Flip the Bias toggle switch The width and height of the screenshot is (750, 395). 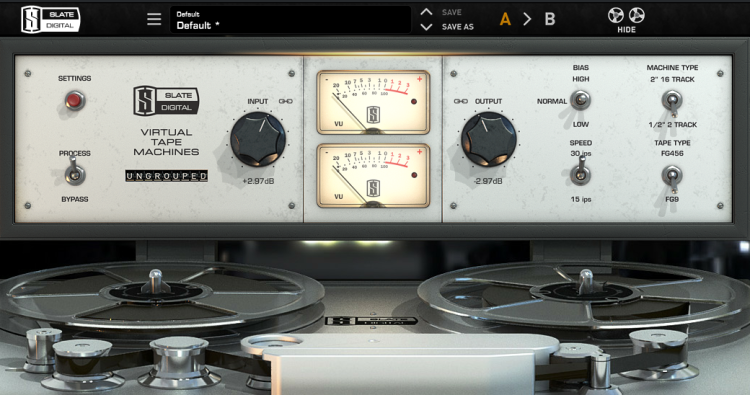point(580,100)
